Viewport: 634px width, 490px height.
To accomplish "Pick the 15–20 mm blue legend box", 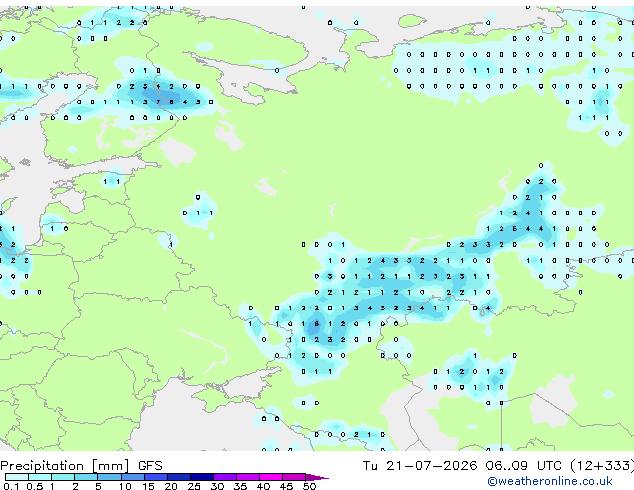I will 156,477.
